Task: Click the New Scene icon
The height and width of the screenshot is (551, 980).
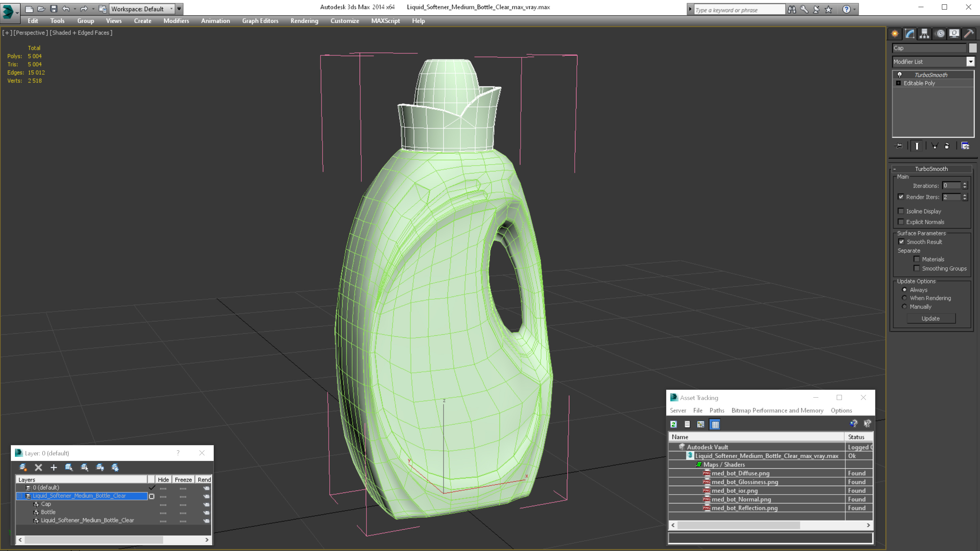Action: pos(29,9)
